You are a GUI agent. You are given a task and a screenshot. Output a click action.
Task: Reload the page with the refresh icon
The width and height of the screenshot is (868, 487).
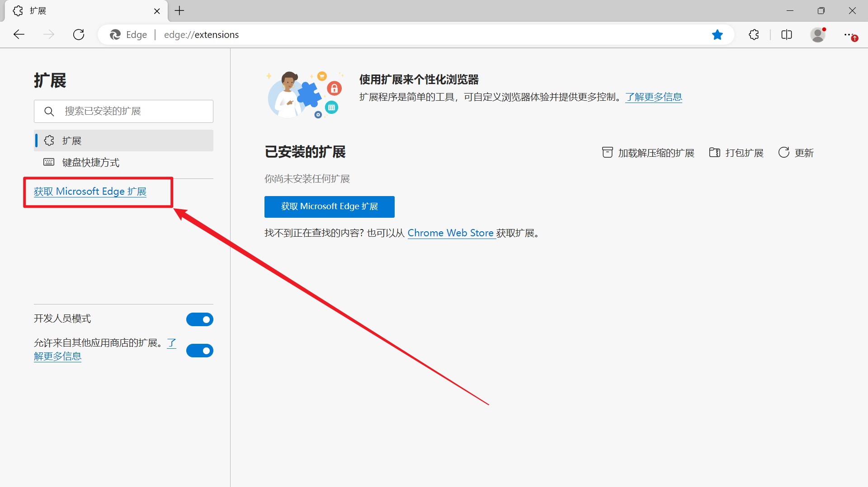(79, 34)
